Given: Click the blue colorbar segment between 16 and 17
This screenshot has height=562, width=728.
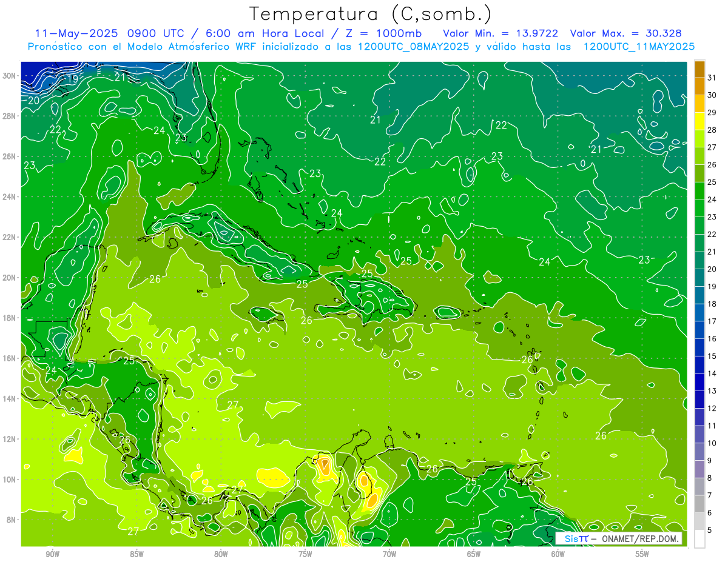Looking at the screenshot, I should [699, 330].
